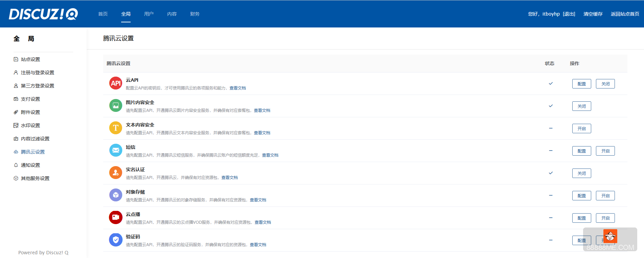Click 开启 button for 云点播
The width and height of the screenshot is (644, 258).
click(605, 218)
